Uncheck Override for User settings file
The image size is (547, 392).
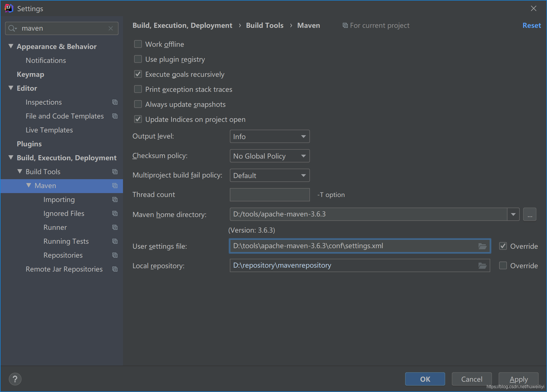click(x=503, y=246)
